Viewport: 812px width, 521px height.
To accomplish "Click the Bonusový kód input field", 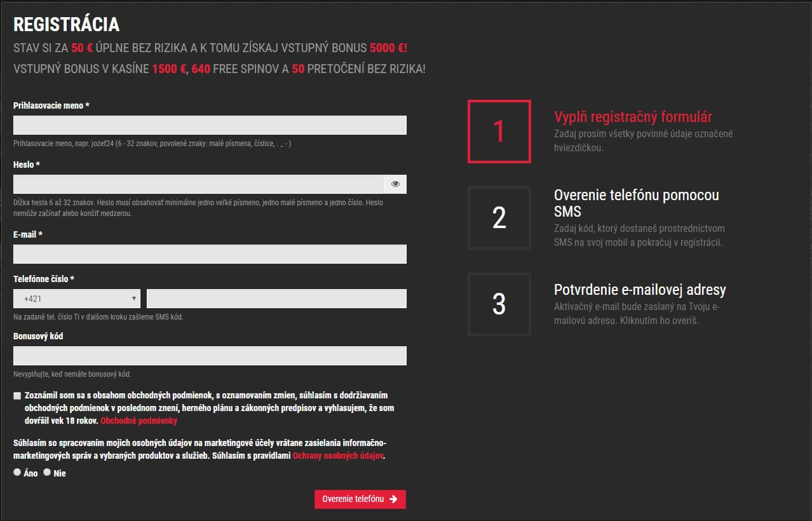I will 210,356.
